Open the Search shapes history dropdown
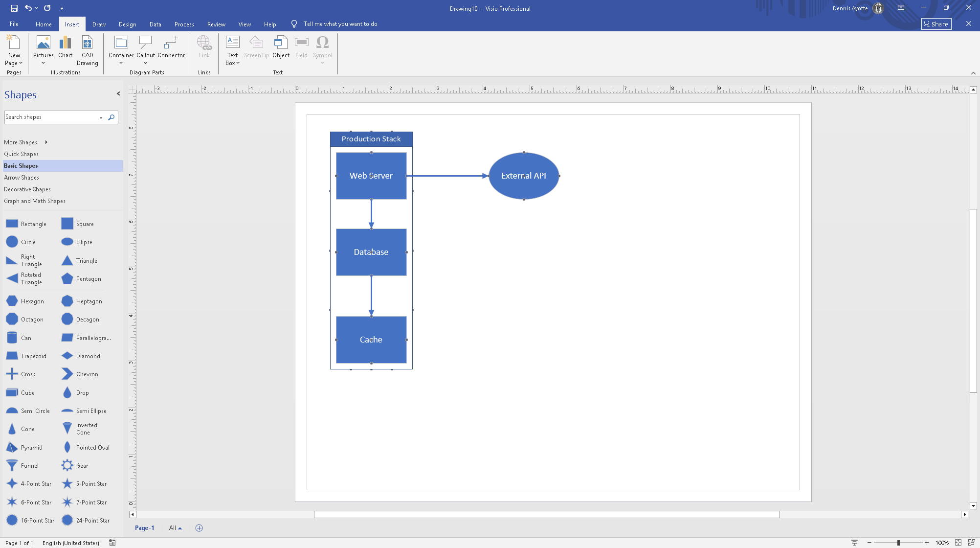Screen dimensions: 980x548 pyautogui.click(x=101, y=117)
